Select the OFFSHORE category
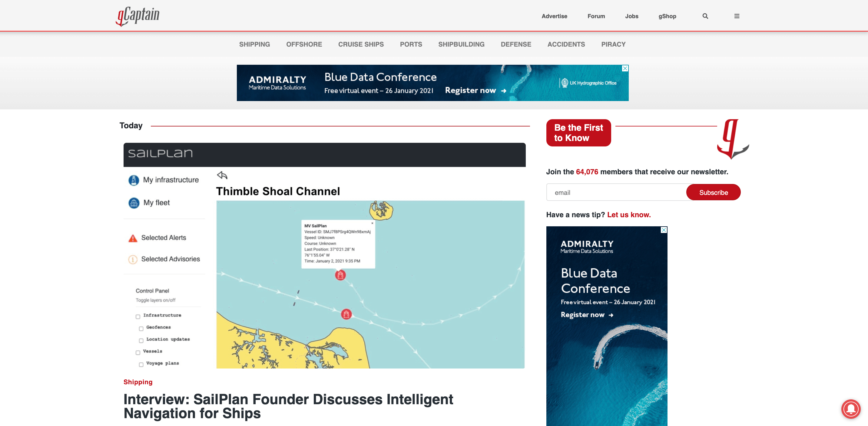 [304, 44]
